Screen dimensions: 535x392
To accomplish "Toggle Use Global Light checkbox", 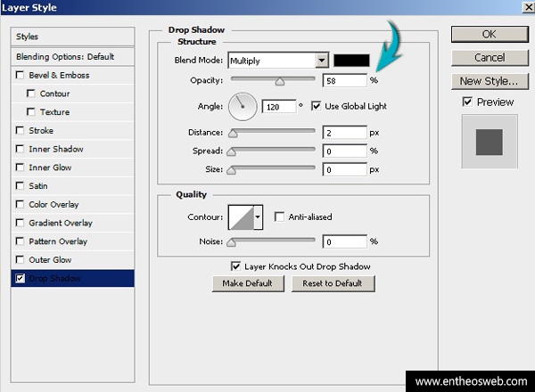I will [316, 106].
